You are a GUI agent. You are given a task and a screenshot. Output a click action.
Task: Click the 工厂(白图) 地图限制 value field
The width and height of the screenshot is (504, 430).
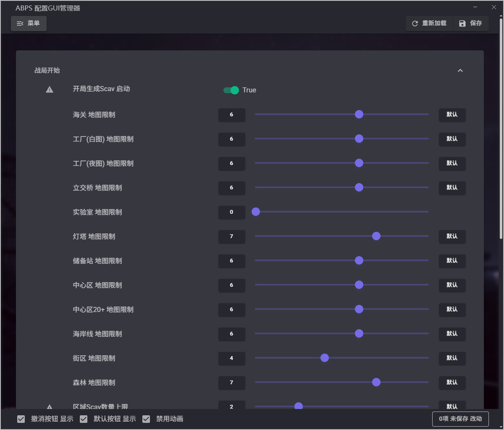pos(231,139)
